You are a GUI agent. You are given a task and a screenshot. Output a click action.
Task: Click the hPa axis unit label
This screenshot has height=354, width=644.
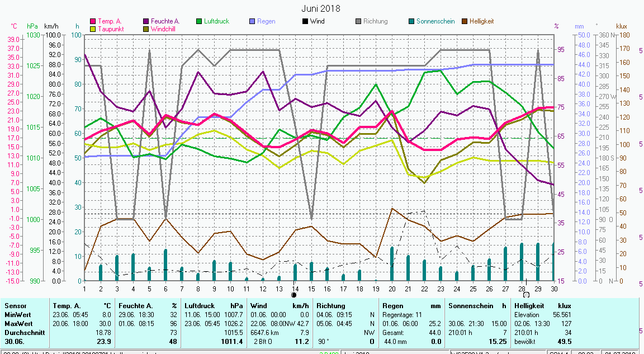coord(33,26)
